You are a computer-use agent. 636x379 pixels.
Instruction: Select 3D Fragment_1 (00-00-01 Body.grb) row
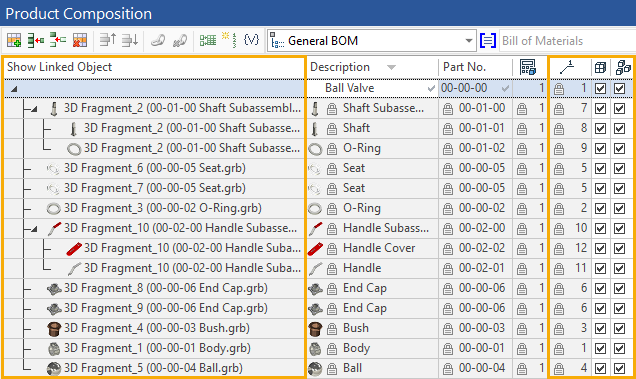click(154, 348)
